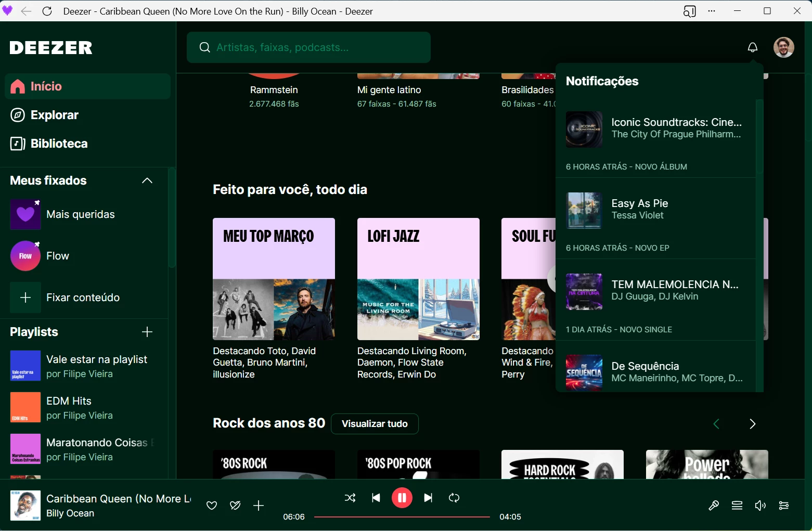The height and width of the screenshot is (531, 812).
Task: Open Biblioteca from the sidebar
Action: 59,144
